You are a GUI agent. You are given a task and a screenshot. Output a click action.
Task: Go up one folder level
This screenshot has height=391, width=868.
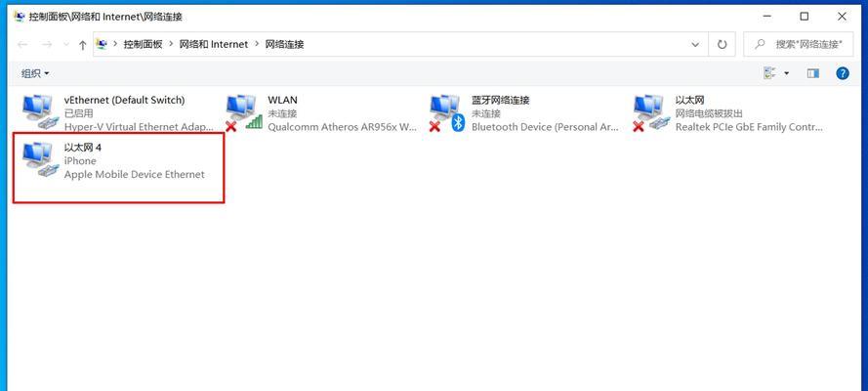tap(82, 45)
